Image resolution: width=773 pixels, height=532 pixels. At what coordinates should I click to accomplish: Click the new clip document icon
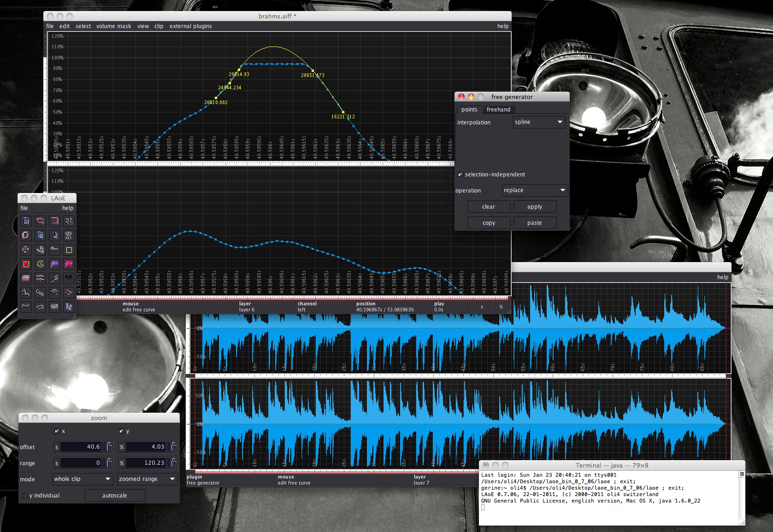click(x=26, y=221)
